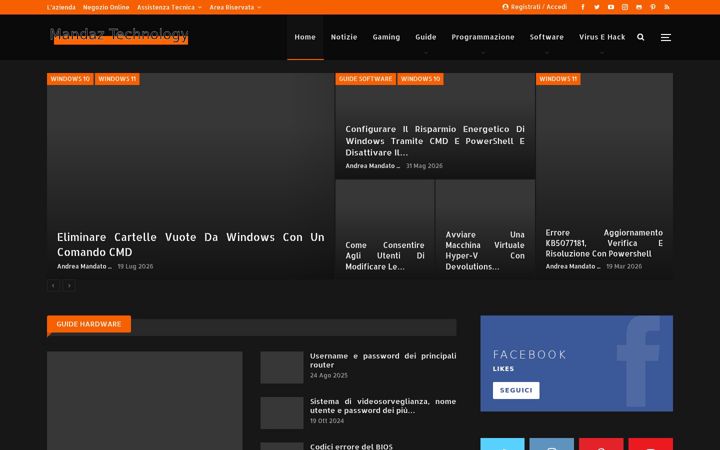The height and width of the screenshot is (450, 720).
Task: Expand the submenu indicator under Programmazione
Action: click(483, 53)
